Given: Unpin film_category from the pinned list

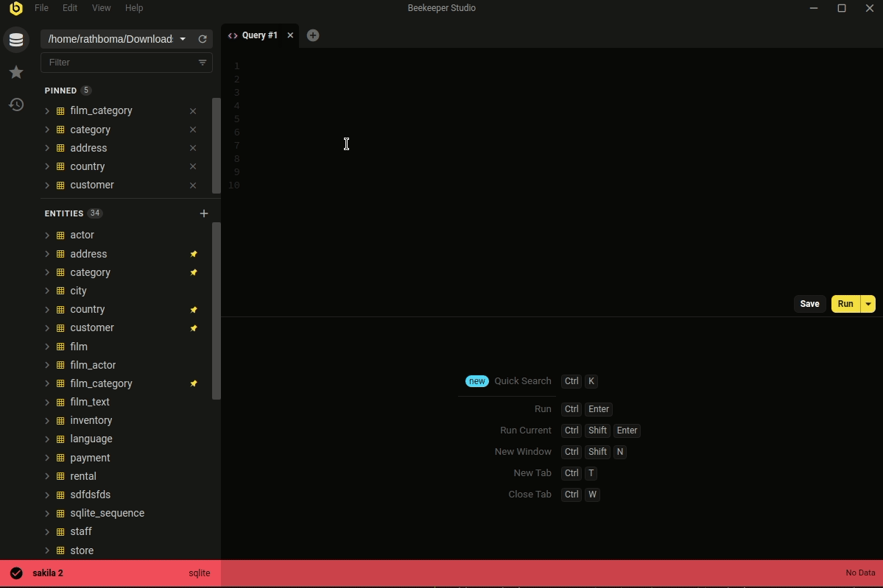Looking at the screenshot, I should 193,111.
